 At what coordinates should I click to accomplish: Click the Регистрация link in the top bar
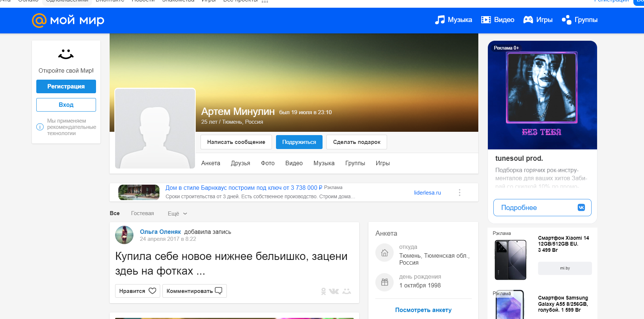pos(611,1)
